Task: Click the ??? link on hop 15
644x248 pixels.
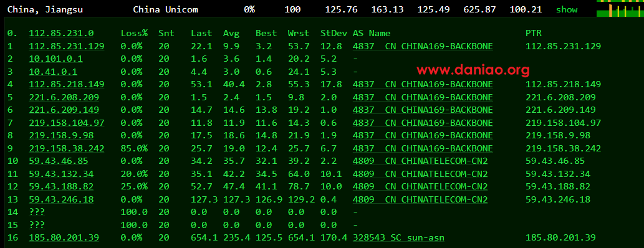Action: 37,225
